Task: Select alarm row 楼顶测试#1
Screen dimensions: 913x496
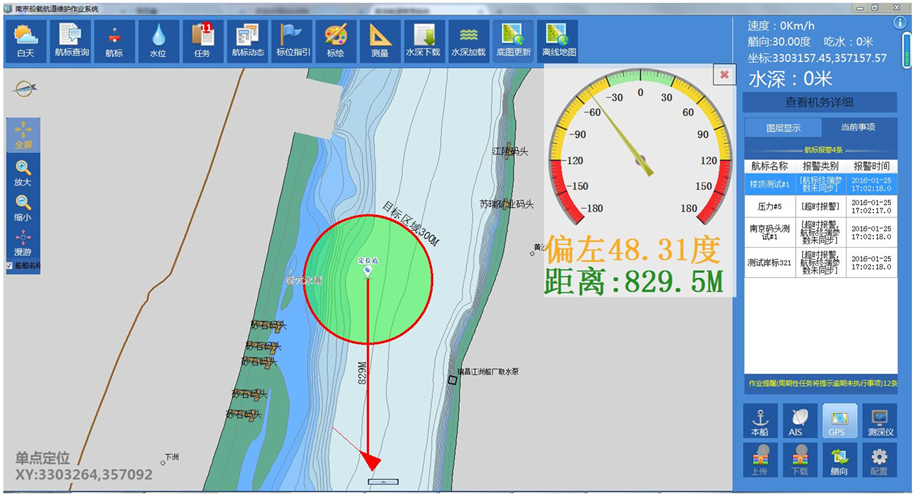Action: [x=821, y=184]
